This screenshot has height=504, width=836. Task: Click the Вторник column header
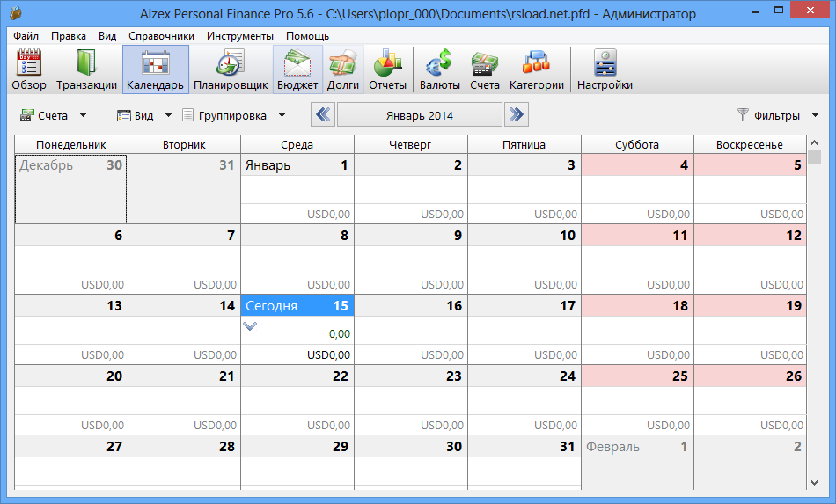point(185,144)
